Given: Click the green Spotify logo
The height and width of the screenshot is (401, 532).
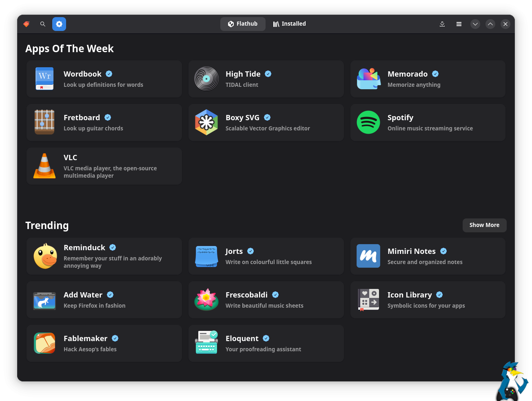Looking at the screenshot, I should pyautogui.click(x=368, y=122).
